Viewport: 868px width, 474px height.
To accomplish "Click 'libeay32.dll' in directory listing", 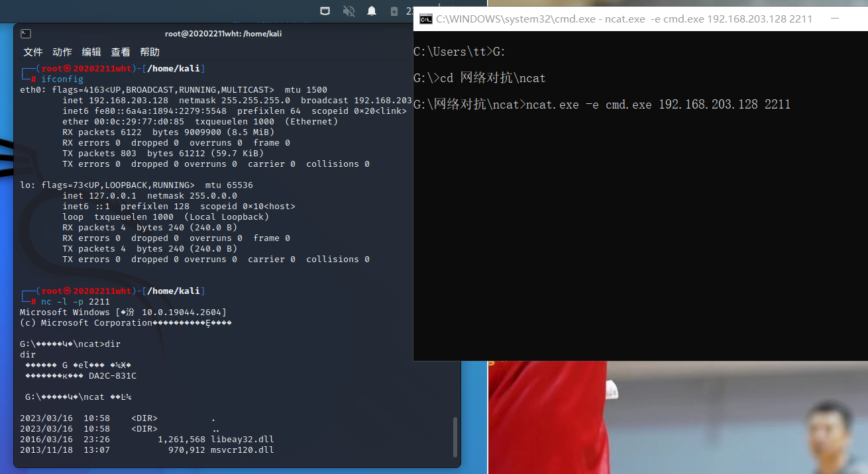I will (243, 440).
